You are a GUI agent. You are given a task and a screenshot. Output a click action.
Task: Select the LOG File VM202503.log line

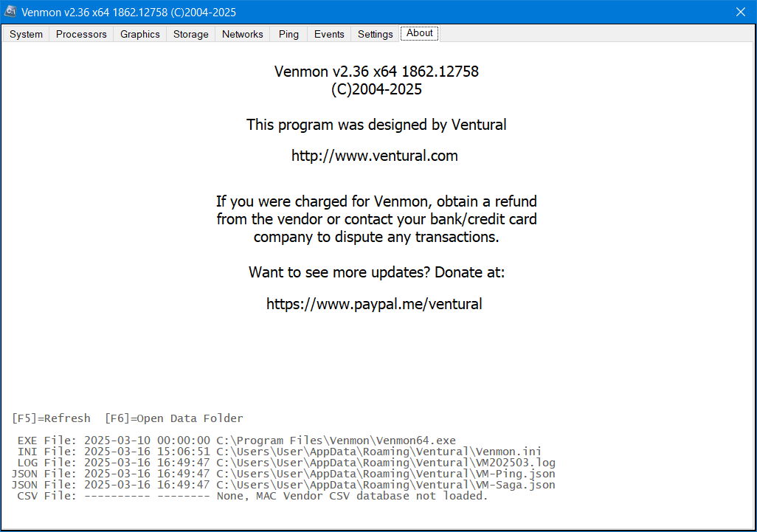coord(286,463)
